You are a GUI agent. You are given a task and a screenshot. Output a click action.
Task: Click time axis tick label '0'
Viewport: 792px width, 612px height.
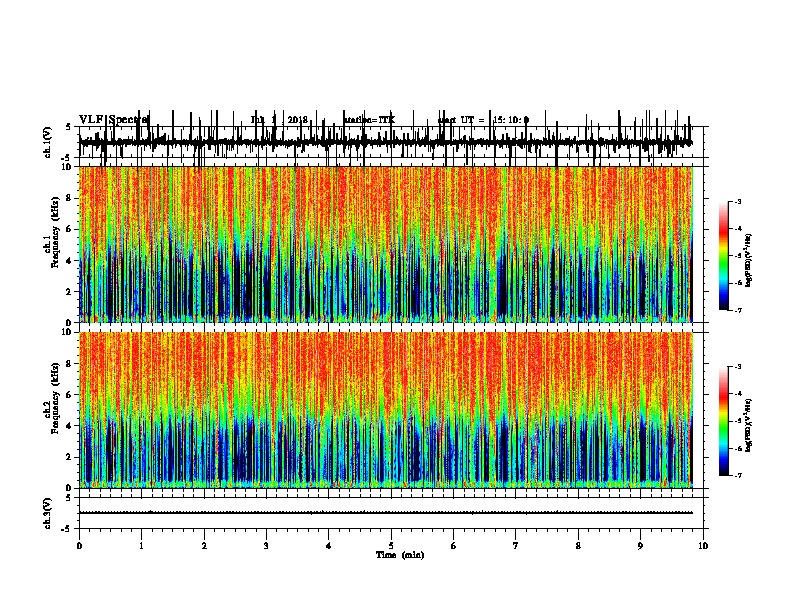pos(79,546)
